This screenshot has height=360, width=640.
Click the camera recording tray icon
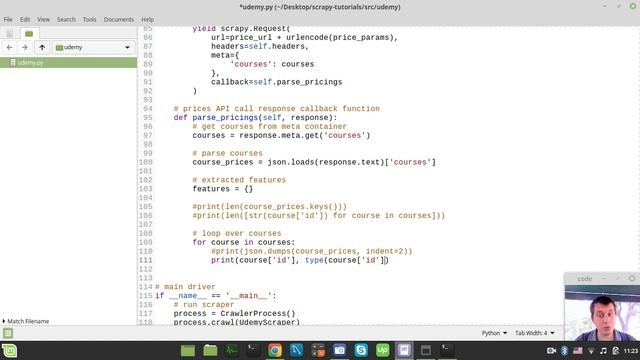551,351
